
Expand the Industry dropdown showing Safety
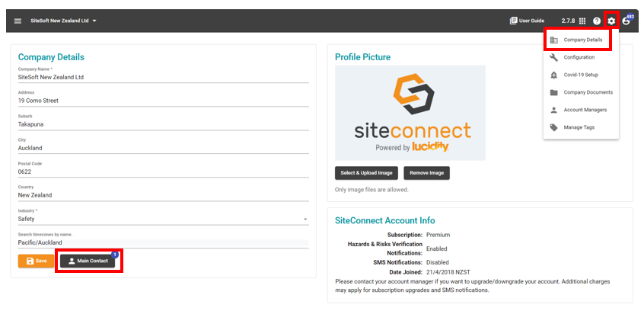[x=164, y=219]
